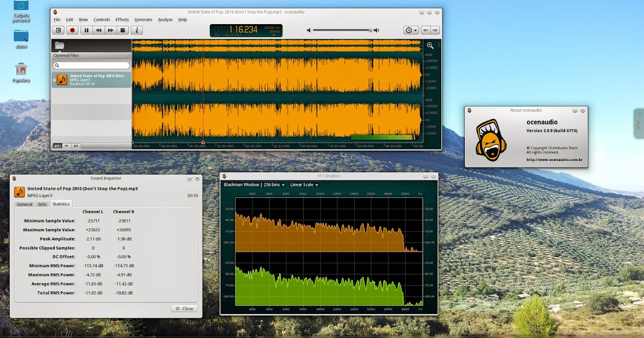
Task: Toggle the first toolbar selection mode button
Action: [58, 30]
